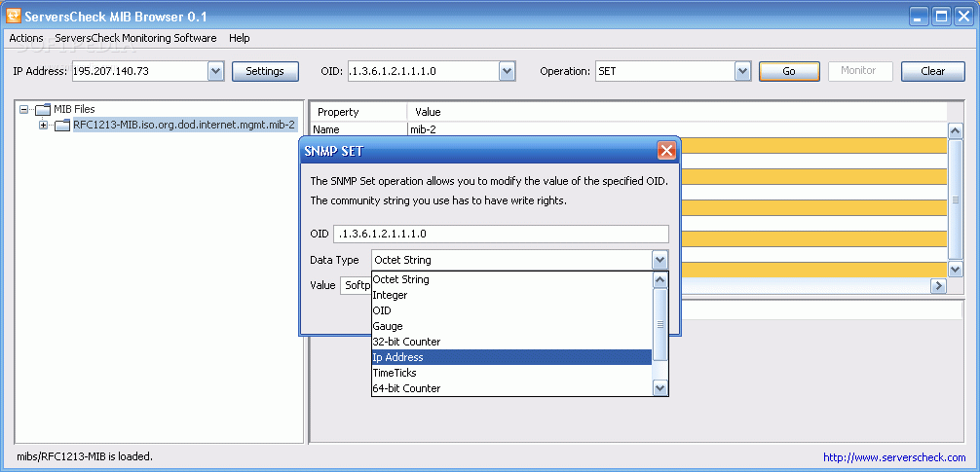Image resolution: width=980 pixels, height=472 pixels.
Task: Click the Value column header
Action: (677, 112)
